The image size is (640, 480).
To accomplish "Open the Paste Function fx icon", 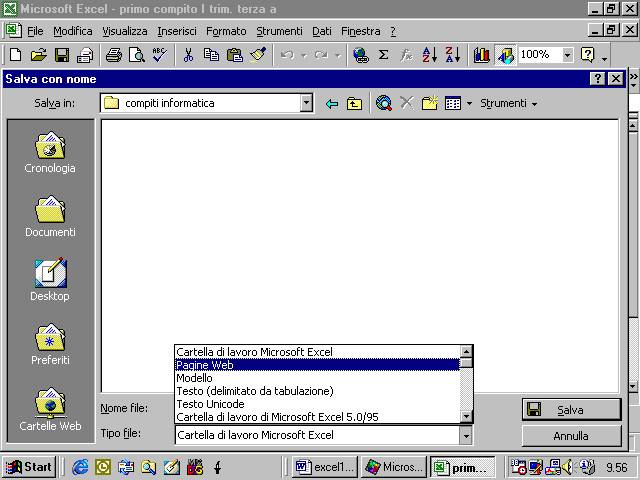I will (x=406, y=55).
